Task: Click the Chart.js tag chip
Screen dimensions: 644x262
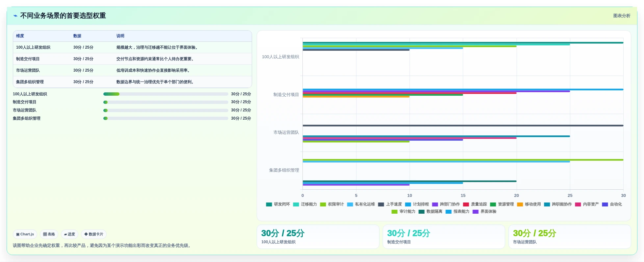Action: [25, 234]
